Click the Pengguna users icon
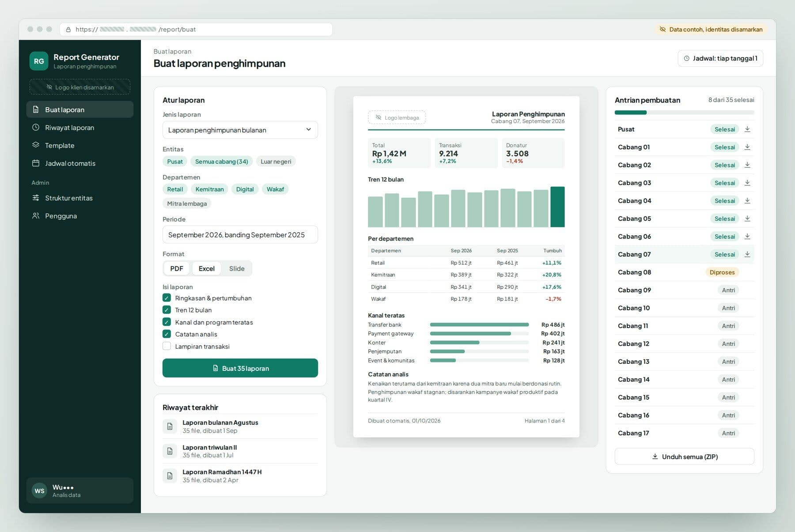Image resolution: width=795 pixels, height=532 pixels. click(x=36, y=215)
